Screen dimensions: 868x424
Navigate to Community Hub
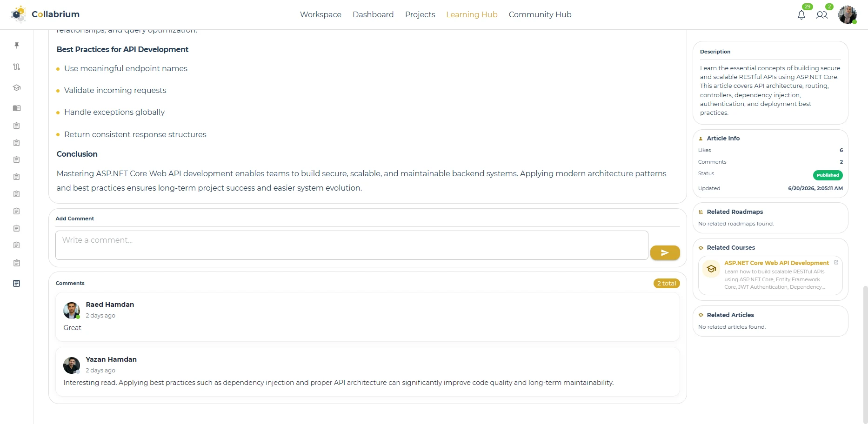(x=540, y=14)
